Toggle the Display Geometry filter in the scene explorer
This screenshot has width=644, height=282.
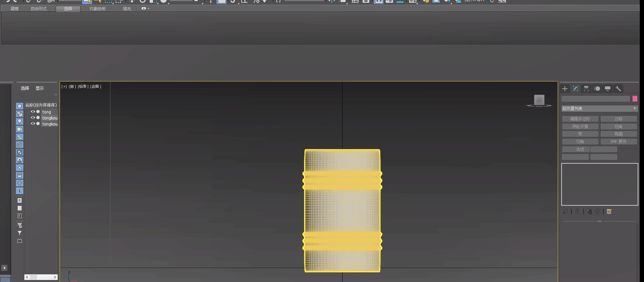[x=20, y=106]
